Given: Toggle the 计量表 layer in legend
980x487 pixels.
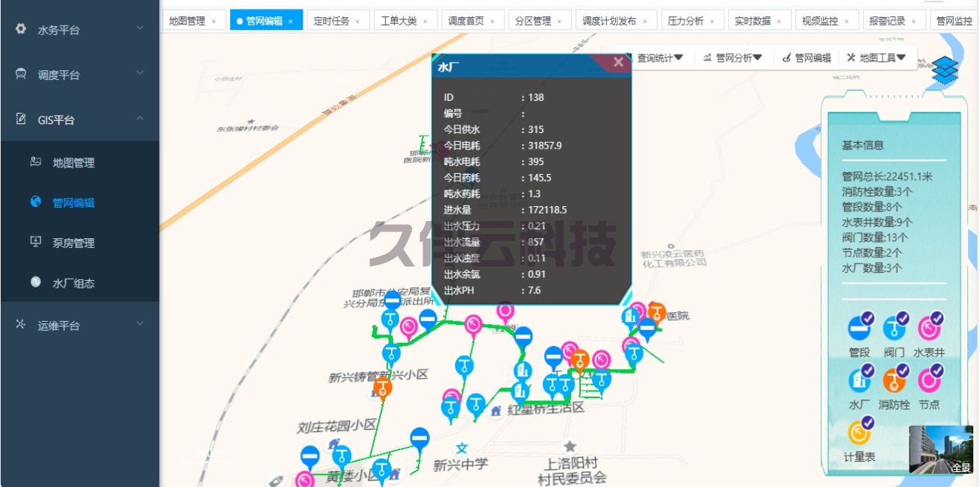Looking at the screenshot, I should [x=860, y=432].
